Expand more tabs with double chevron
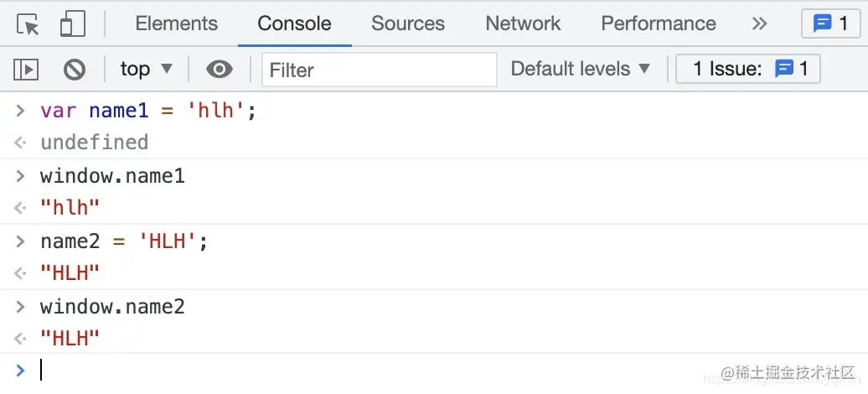 point(759,23)
